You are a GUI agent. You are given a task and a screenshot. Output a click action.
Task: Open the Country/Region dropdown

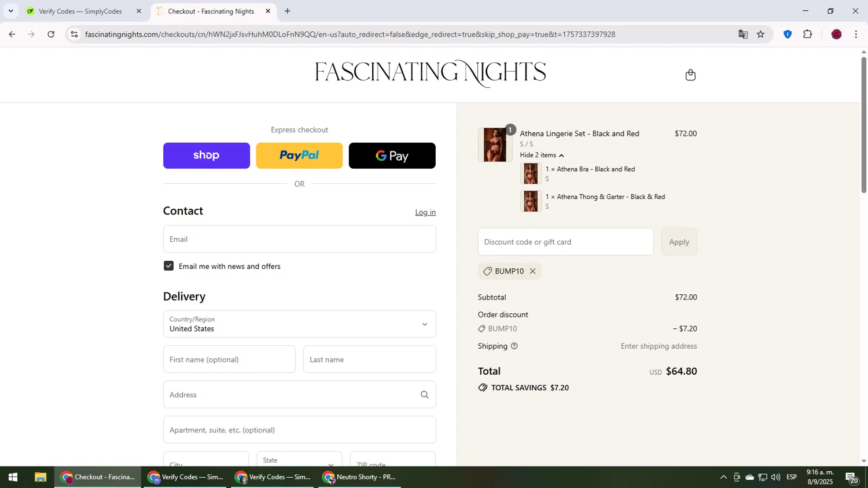pos(299,324)
